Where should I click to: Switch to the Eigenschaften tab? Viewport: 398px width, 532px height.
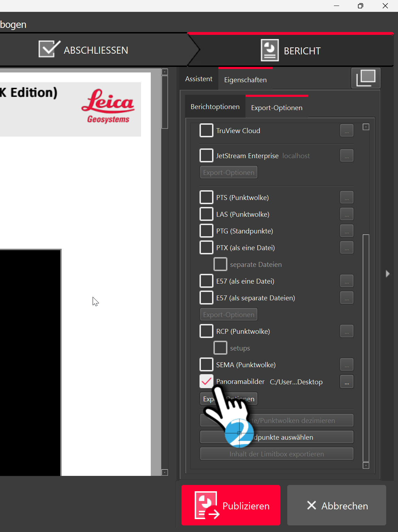click(245, 80)
